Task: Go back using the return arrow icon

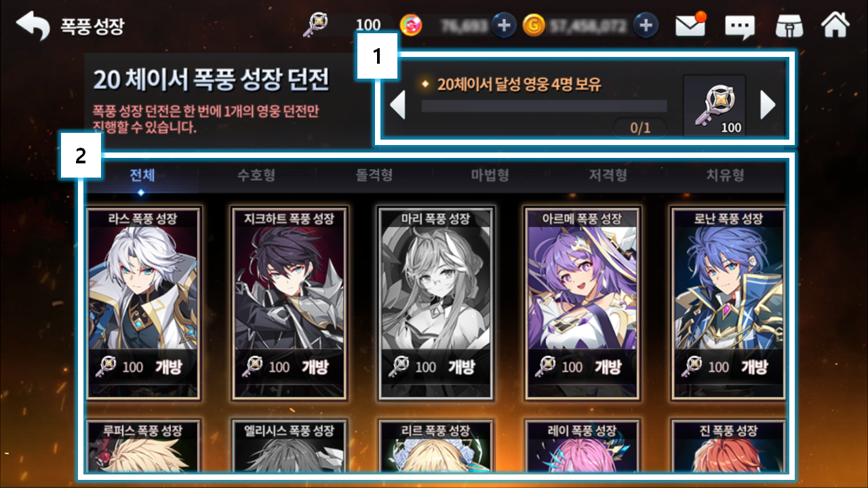Action: pyautogui.click(x=33, y=26)
